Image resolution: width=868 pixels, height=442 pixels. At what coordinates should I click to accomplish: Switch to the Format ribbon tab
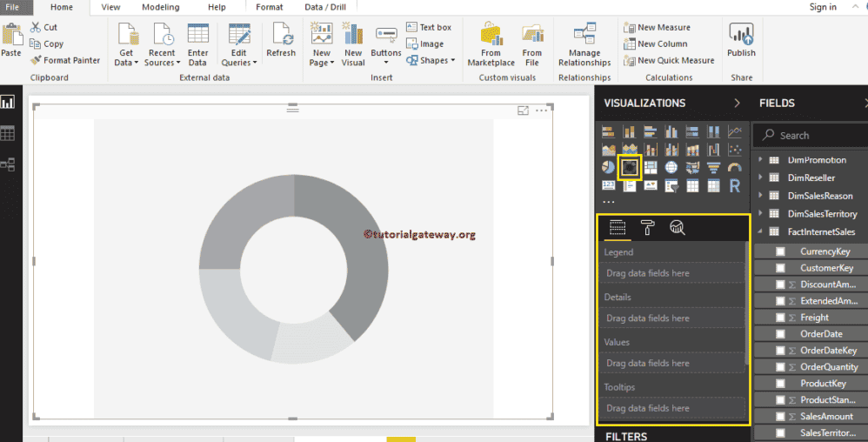click(269, 7)
